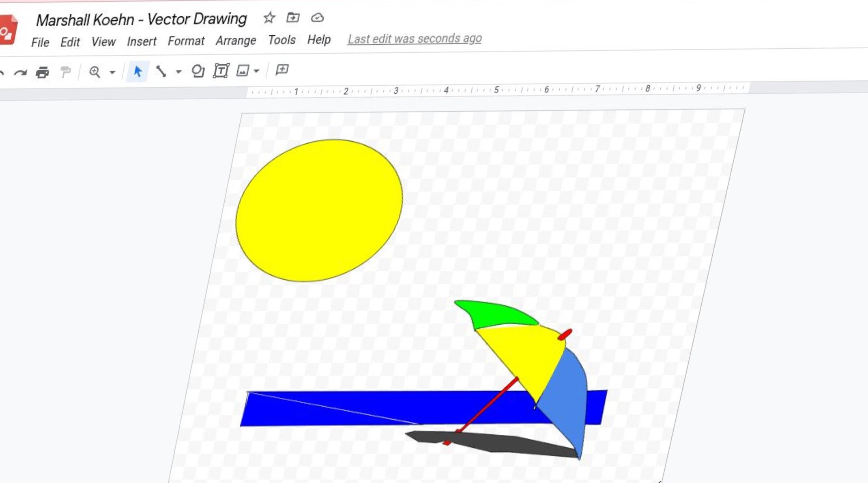This screenshot has width=868, height=483.
Task: Click the document title text
Action: [x=141, y=19]
